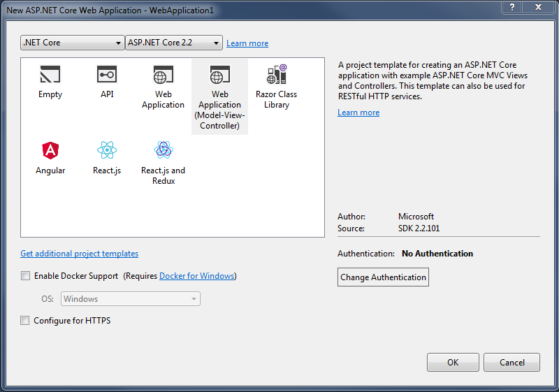Choose the API template icon
This screenshot has height=392, width=559.
click(107, 75)
